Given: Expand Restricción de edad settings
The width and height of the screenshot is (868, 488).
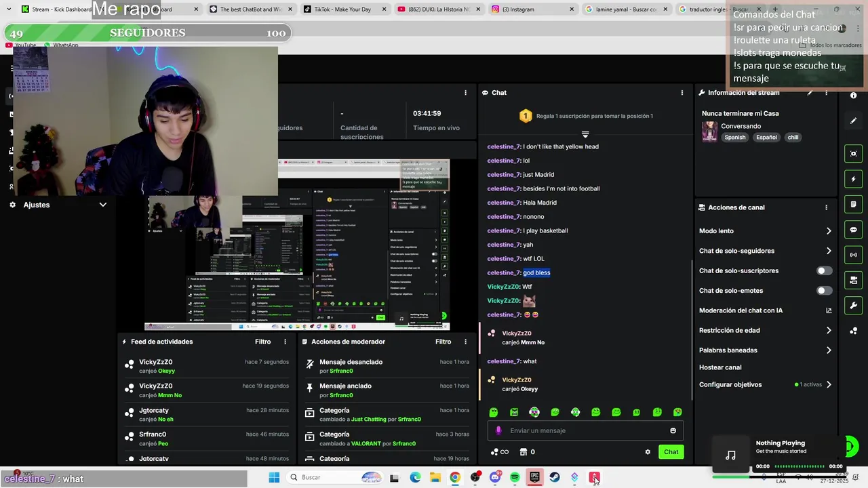Looking at the screenshot, I should 829,331.
